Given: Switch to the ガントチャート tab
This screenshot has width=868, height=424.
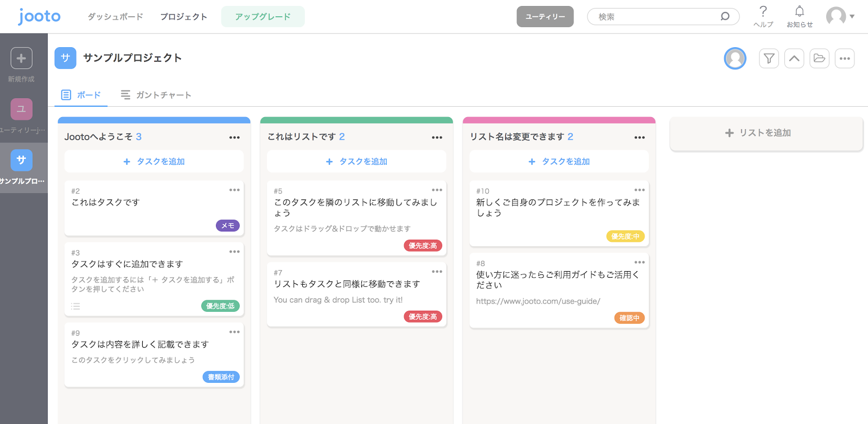Looking at the screenshot, I should coord(156,95).
